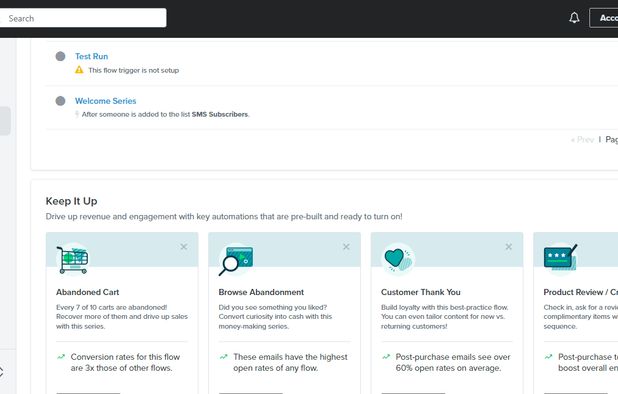Click the warning triangle under Test Run
Screen dimensions: 618x394
(79, 70)
